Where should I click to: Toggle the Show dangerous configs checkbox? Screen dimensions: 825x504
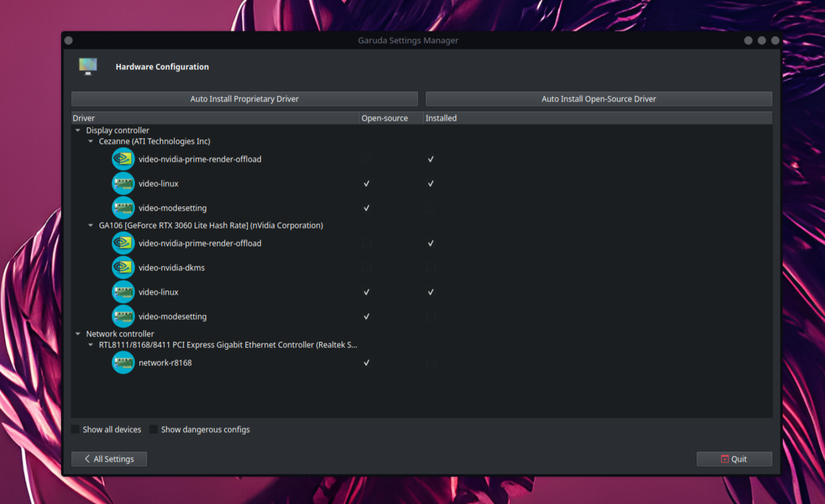[x=154, y=430]
